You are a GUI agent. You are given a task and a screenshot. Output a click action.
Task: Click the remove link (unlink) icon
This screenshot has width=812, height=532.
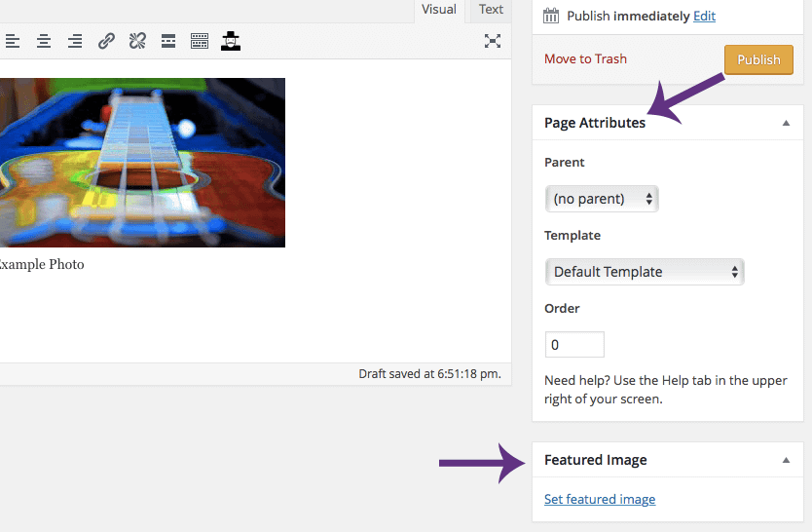click(137, 41)
